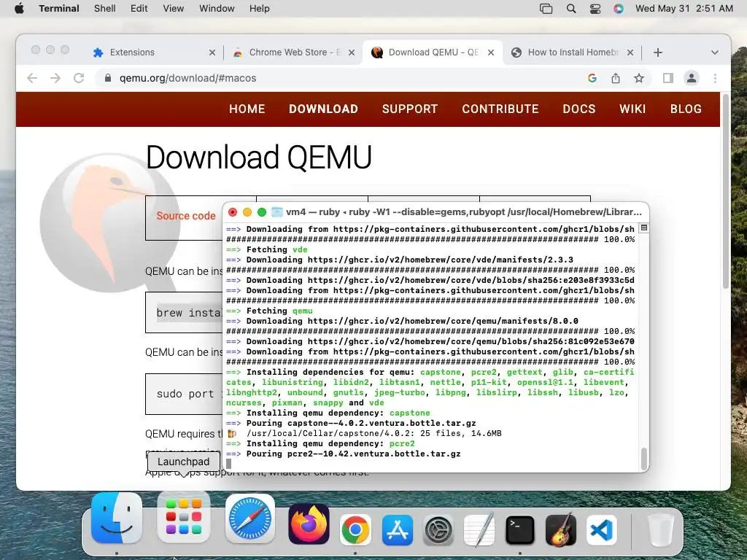Click Terminal scrollback marker icon
This screenshot has width=747, height=560.
[643, 228]
